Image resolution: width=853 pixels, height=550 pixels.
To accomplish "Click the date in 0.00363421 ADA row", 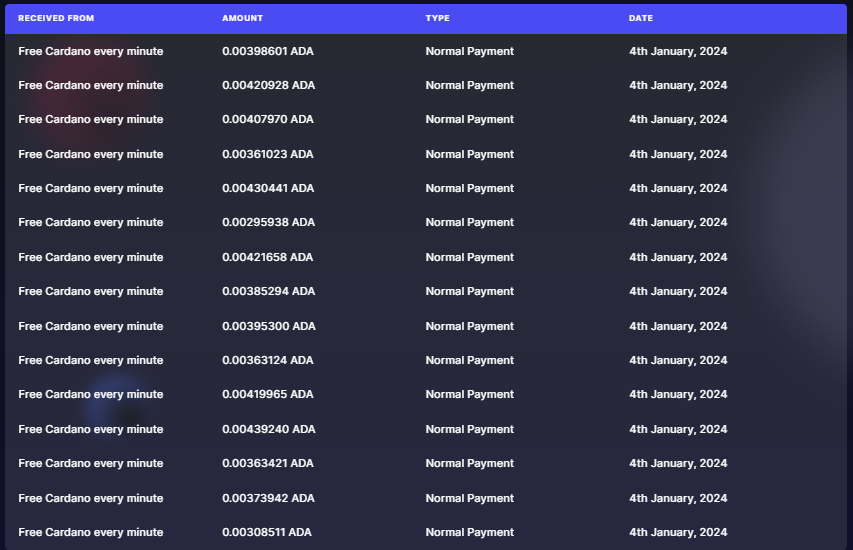I will click(678, 463).
